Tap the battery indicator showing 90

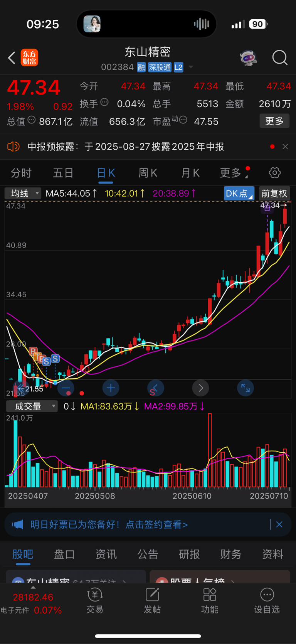click(258, 24)
